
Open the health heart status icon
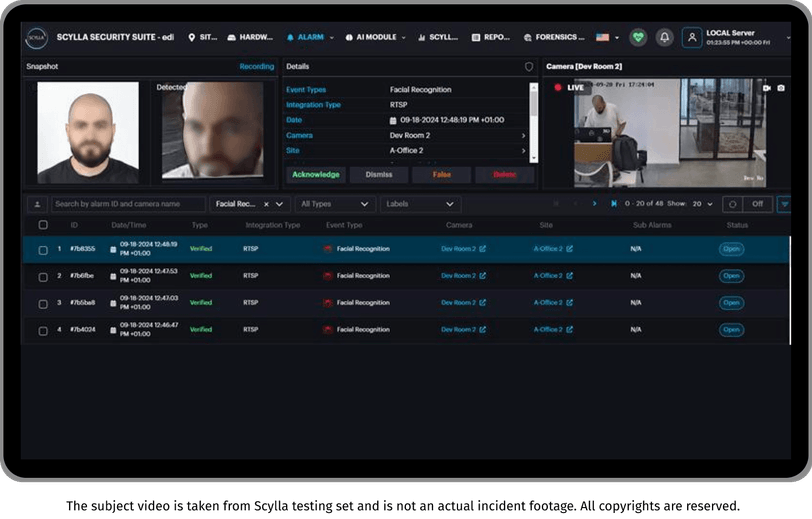638,37
